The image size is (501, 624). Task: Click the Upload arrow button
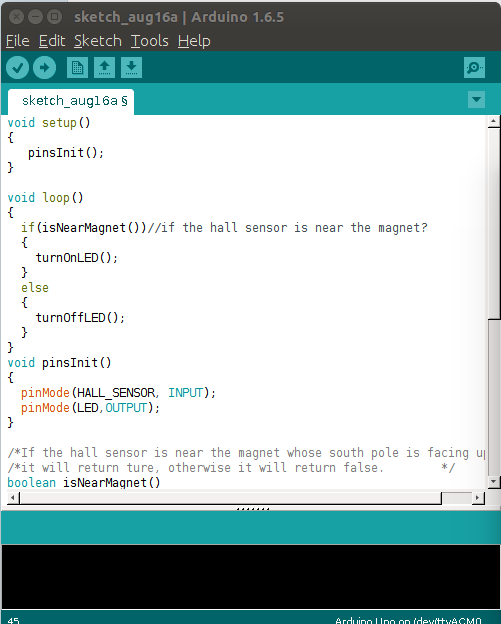(x=44, y=68)
